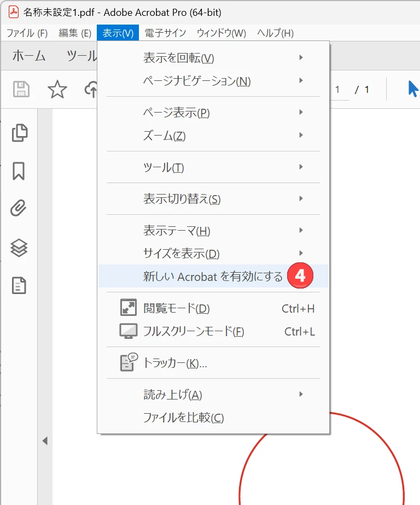Open the ファイル (F) menu

pyautogui.click(x=27, y=33)
